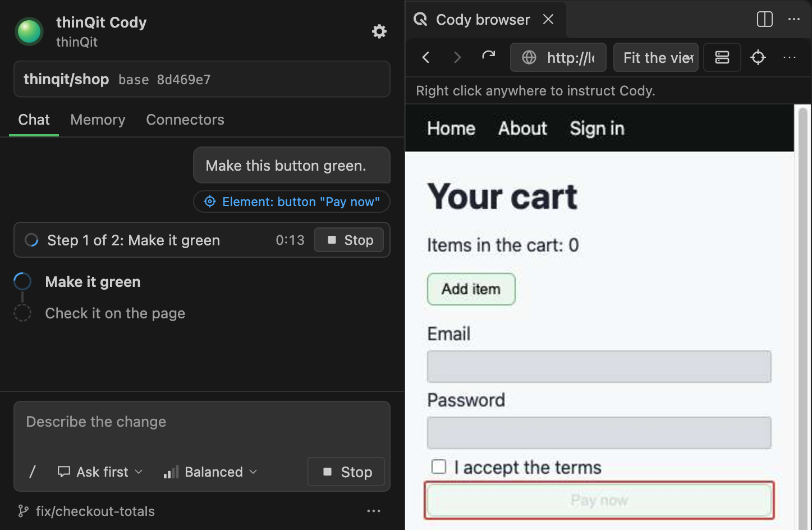
Task: Switch to the Connectors tab
Action: pyautogui.click(x=185, y=120)
